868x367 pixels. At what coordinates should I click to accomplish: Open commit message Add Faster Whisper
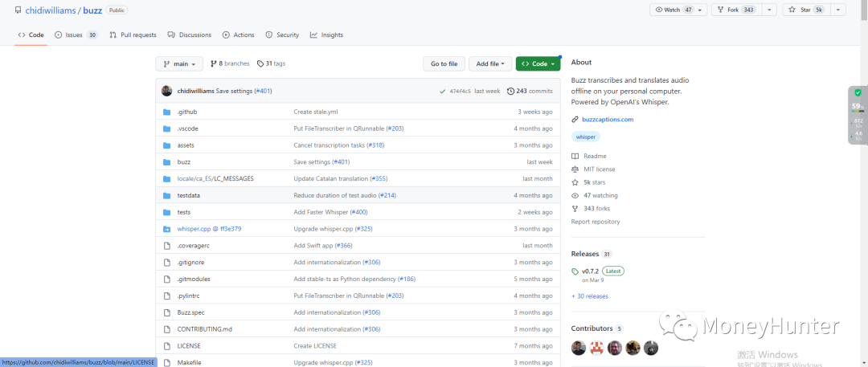pyautogui.click(x=321, y=212)
